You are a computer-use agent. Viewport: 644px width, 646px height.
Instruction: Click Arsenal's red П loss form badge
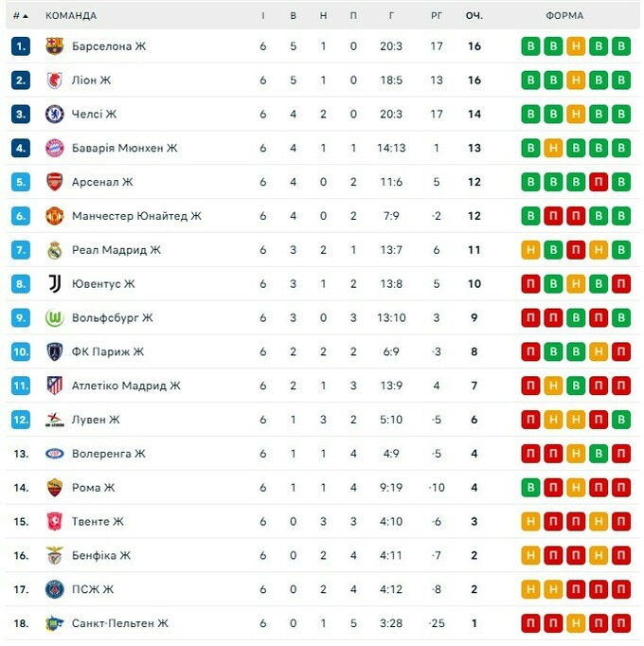[x=599, y=182]
